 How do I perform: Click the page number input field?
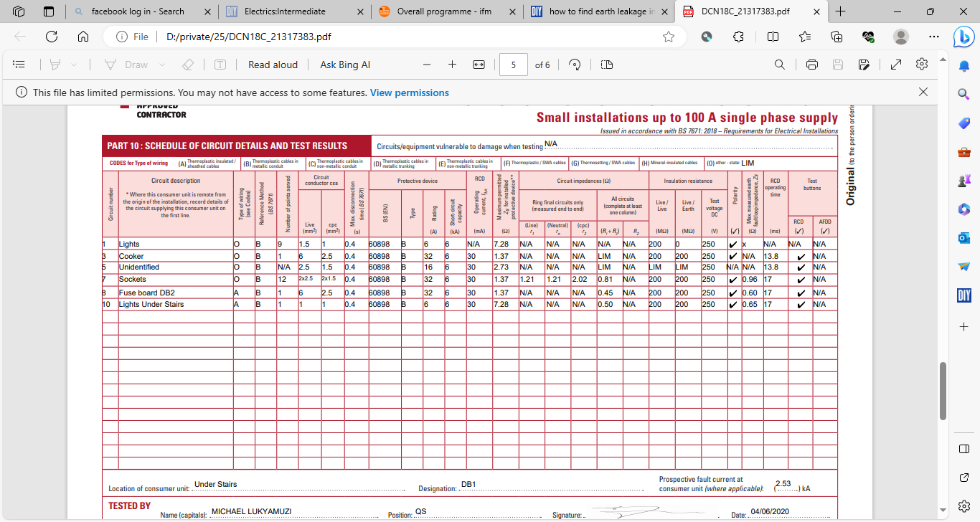click(514, 65)
